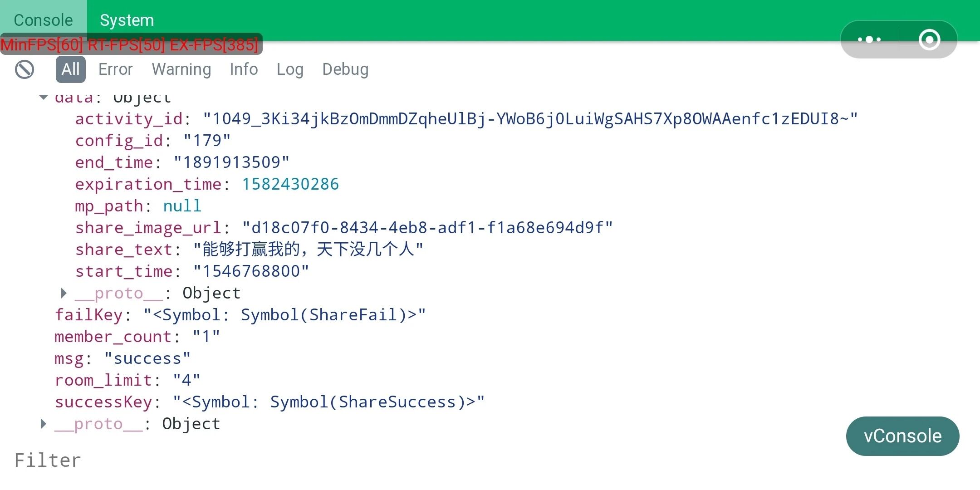Open the three-dot mini program menu
The image size is (980, 490).
pyautogui.click(x=869, y=39)
